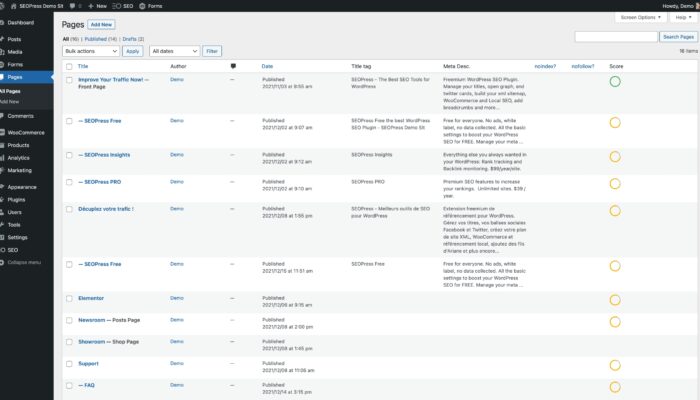
Task: Focus the search pages input field
Action: (616, 37)
